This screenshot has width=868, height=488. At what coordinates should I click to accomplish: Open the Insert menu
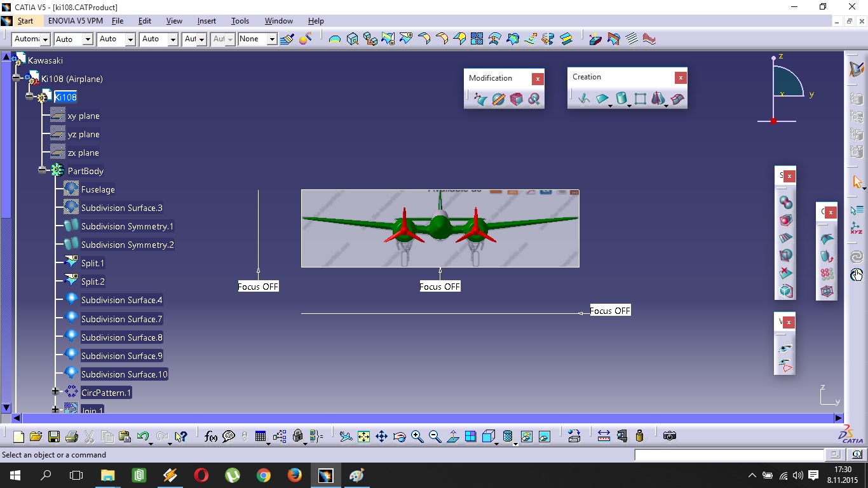[x=207, y=21]
